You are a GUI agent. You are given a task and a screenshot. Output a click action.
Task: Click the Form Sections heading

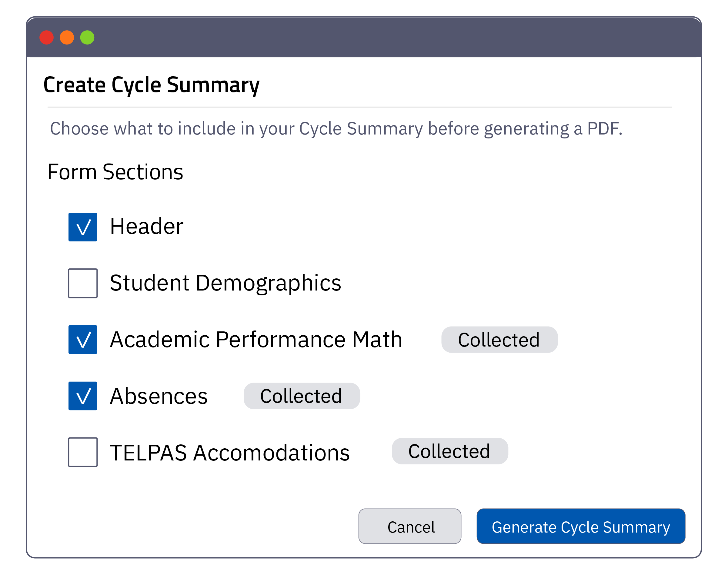(115, 172)
